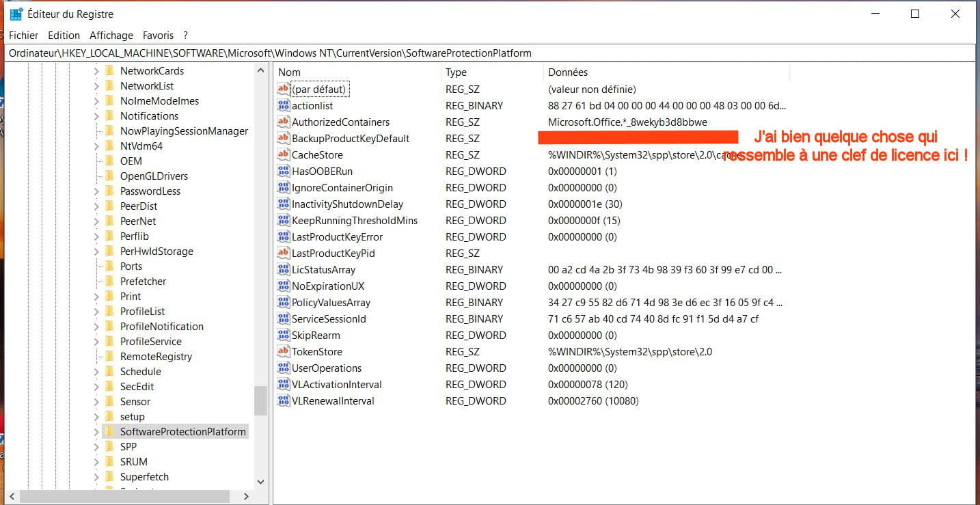This screenshot has width=980, height=505.
Task: Click the actionlist binary value icon
Action: [284, 105]
